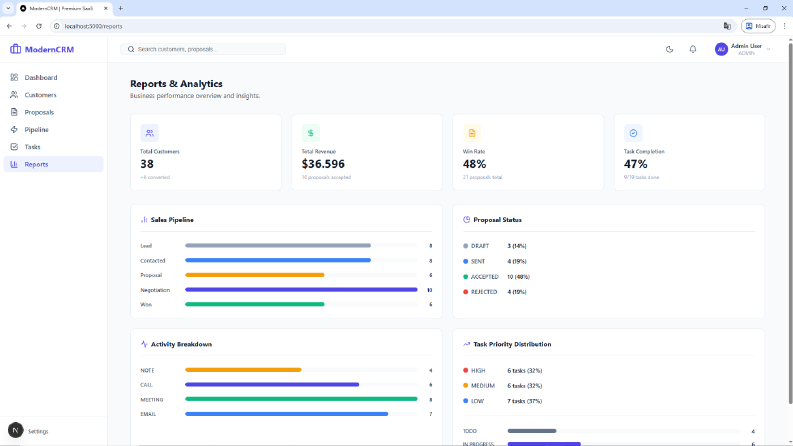Click the Proposal Status pie icon
793x446 pixels.
tap(466, 219)
